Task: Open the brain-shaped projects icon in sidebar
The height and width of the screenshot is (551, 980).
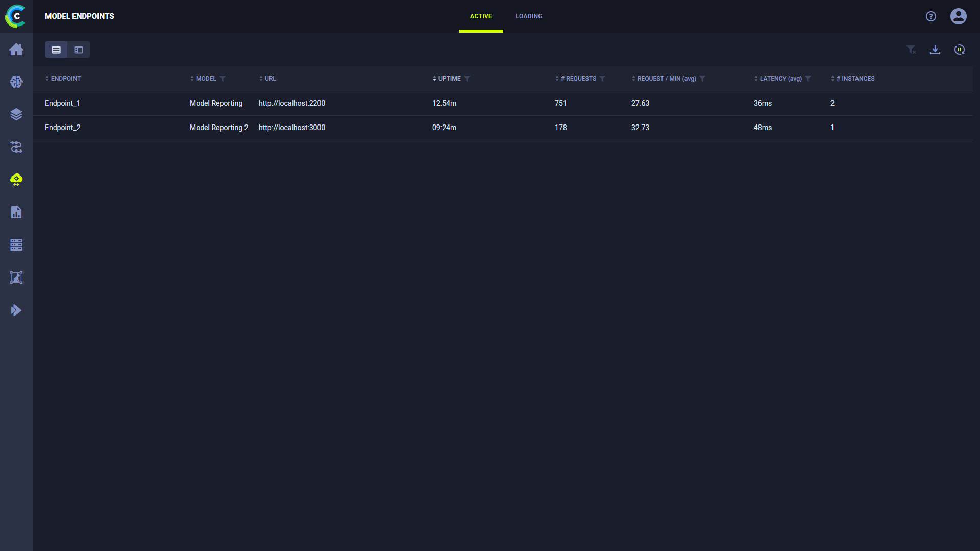Action: tap(16, 82)
